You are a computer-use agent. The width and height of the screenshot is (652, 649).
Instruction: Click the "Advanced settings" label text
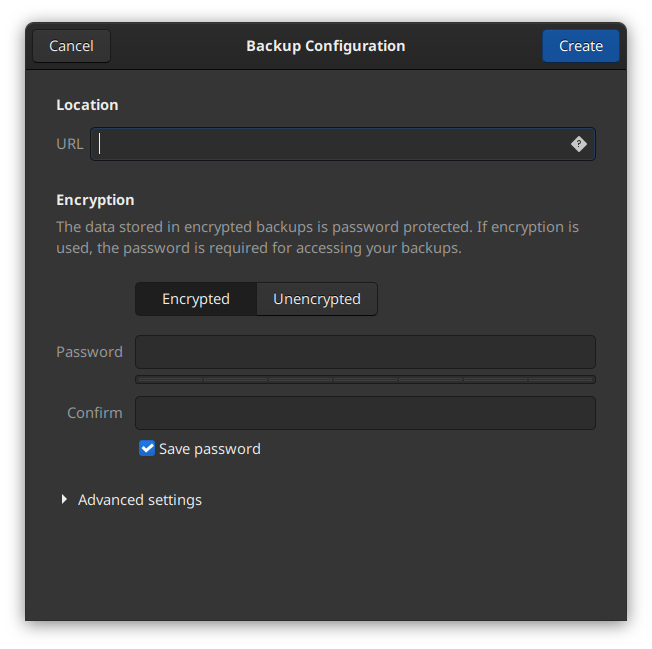point(140,500)
